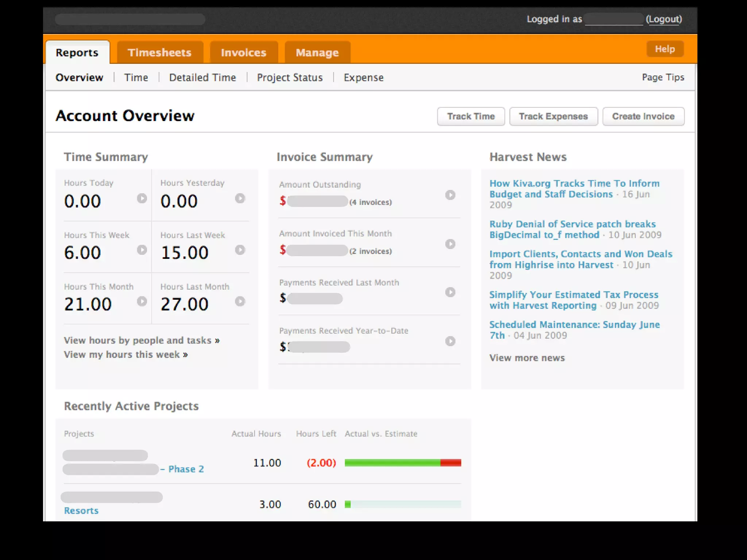The height and width of the screenshot is (560, 747).
Task: Open Hours This Month arrow icon
Action: [x=142, y=302]
